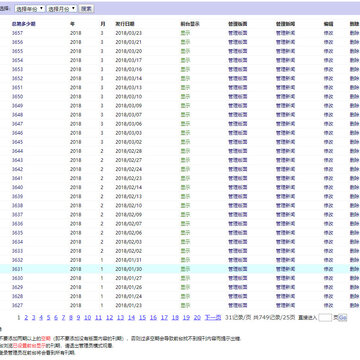360x360 pixels.
Task: Click 修改 to edit issue 3639
Action: pos(328,196)
